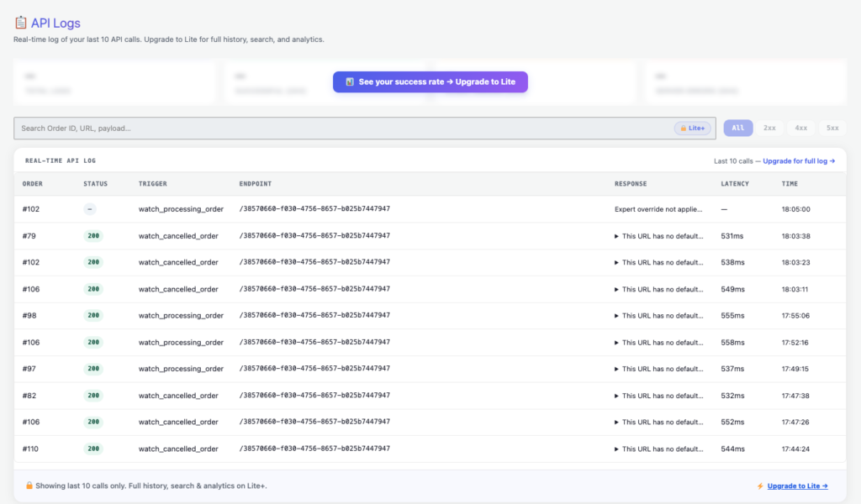
Task: Click the lightning bolt icon near Upgrade
Action: (760, 486)
